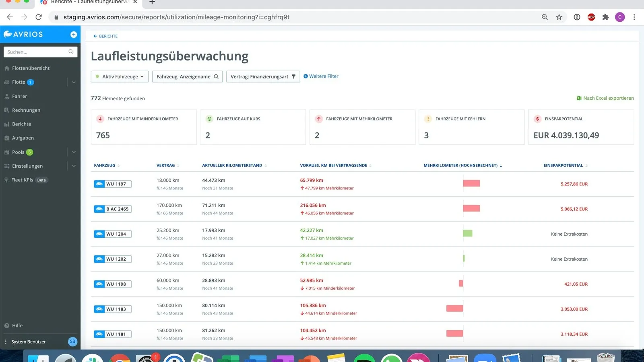
Task: Sort by FAHRZEUG column header
Action: tap(107, 166)
